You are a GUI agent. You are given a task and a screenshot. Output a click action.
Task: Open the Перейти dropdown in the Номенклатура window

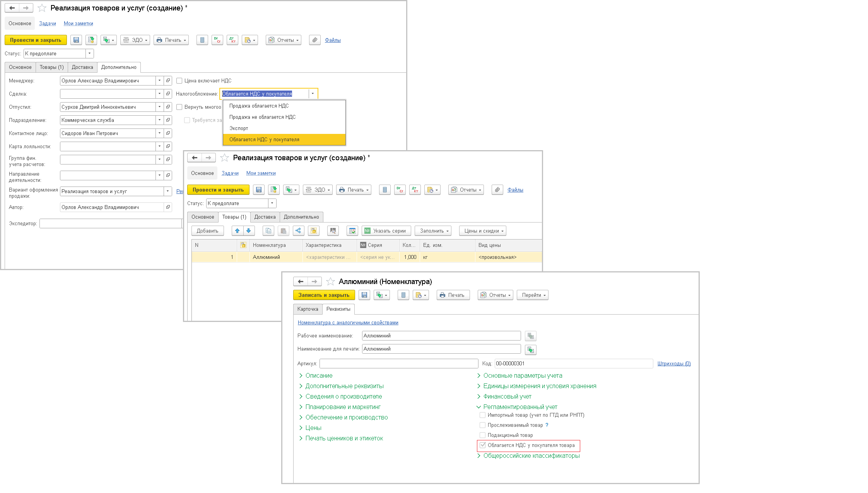533,295
